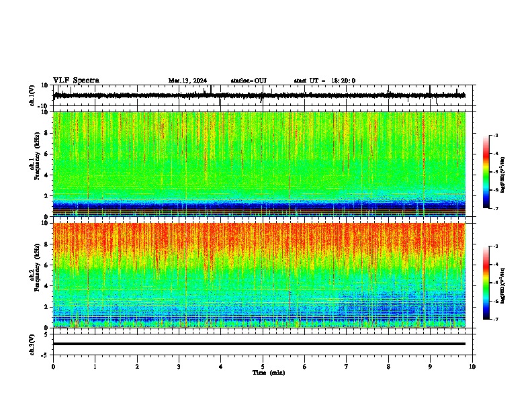Click time axis tick label "3"
The width and height of the screenshot is (532, 411).
tap(179, 367)
